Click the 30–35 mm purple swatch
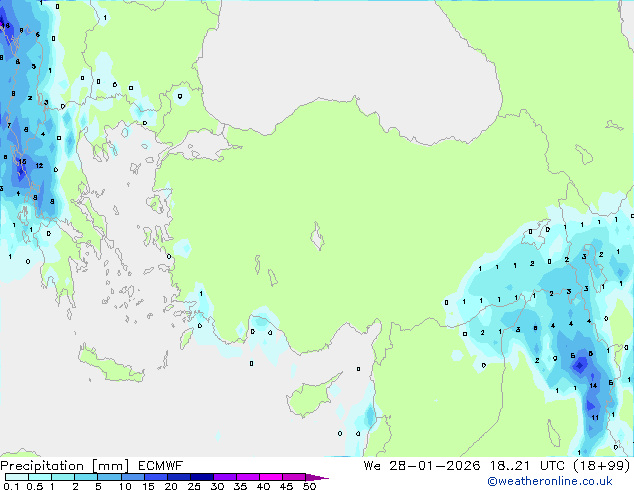Image resolution: width=634 pixels, height=490 pixels. (224, 477)
